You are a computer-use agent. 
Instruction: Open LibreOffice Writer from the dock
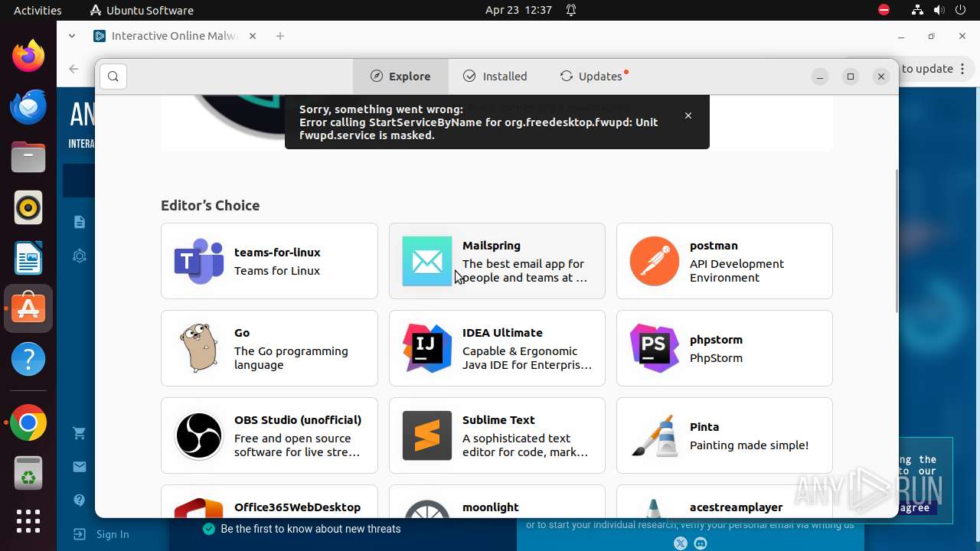coord(28,258)
